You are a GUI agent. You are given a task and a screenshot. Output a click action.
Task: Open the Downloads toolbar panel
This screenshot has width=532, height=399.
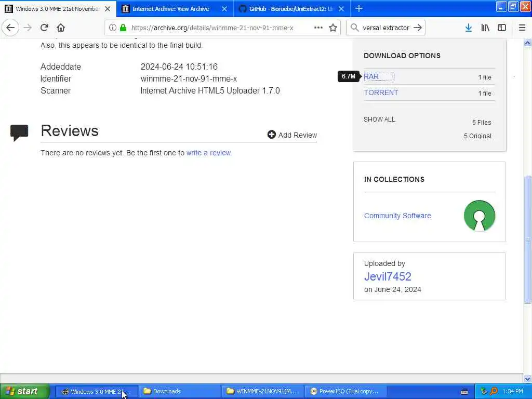click(x=468, y=28)
